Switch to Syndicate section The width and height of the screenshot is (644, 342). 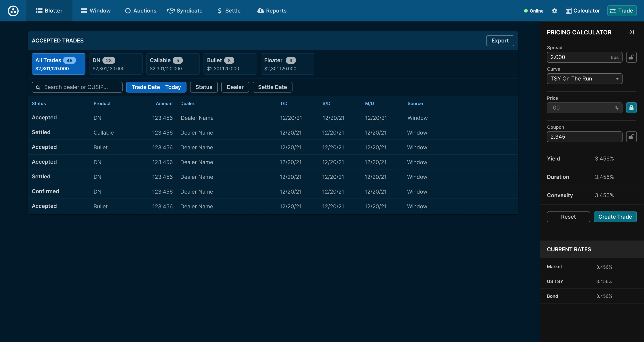[185, 11]
